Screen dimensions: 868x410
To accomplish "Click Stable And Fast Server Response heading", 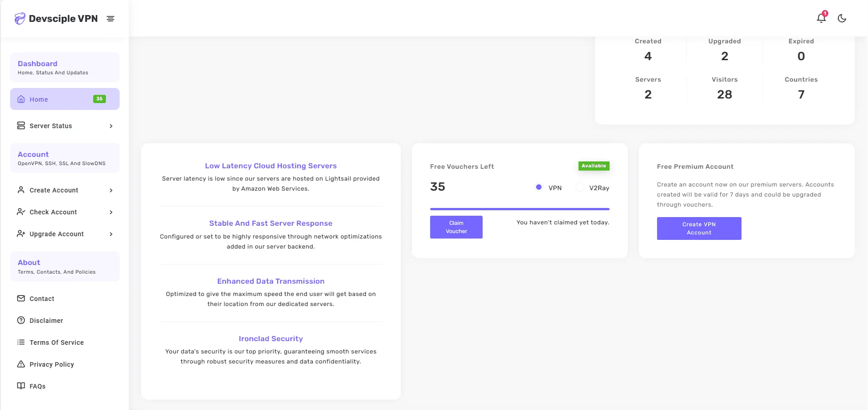I will click(271, 223).
